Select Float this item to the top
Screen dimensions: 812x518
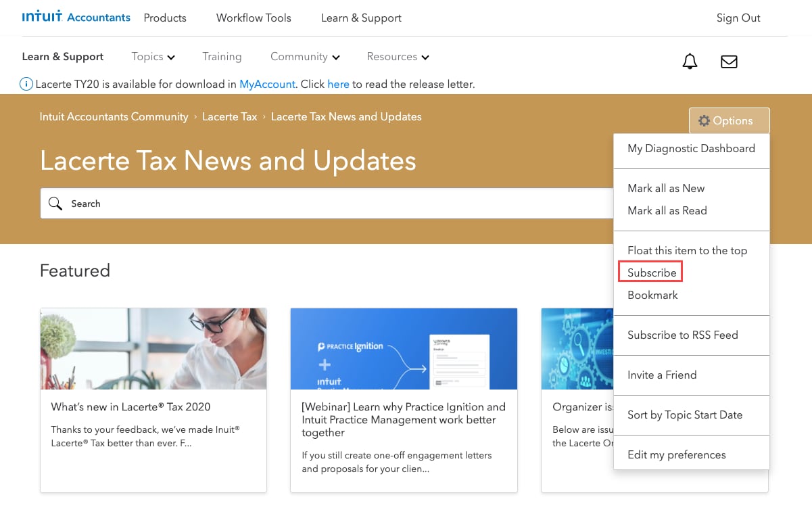[x=687, y=251]
